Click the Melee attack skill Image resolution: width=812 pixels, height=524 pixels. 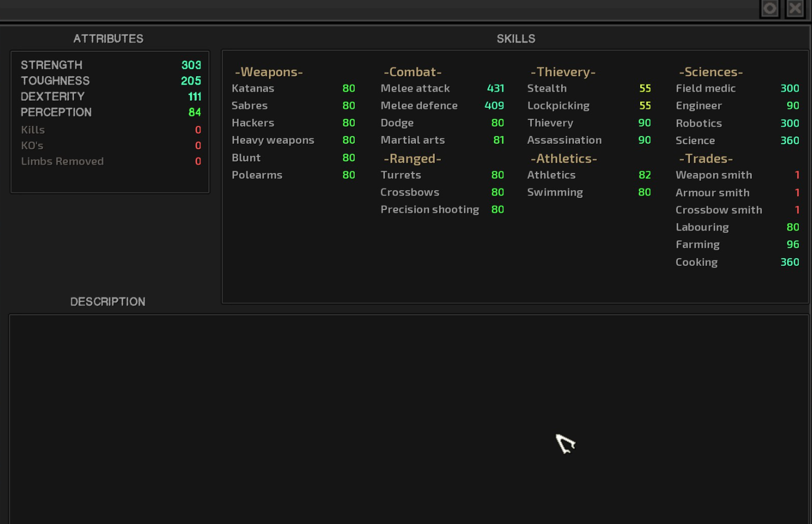[442, 88]
